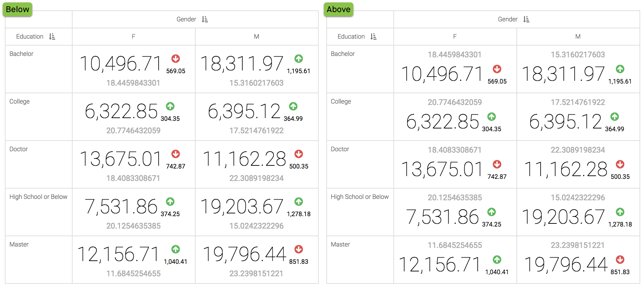Image resolution: width=644 pixels, height=288 pixels.
Task: Click the green up arrow beside 18,311.97 in Above table
Action: pos(620,69)
